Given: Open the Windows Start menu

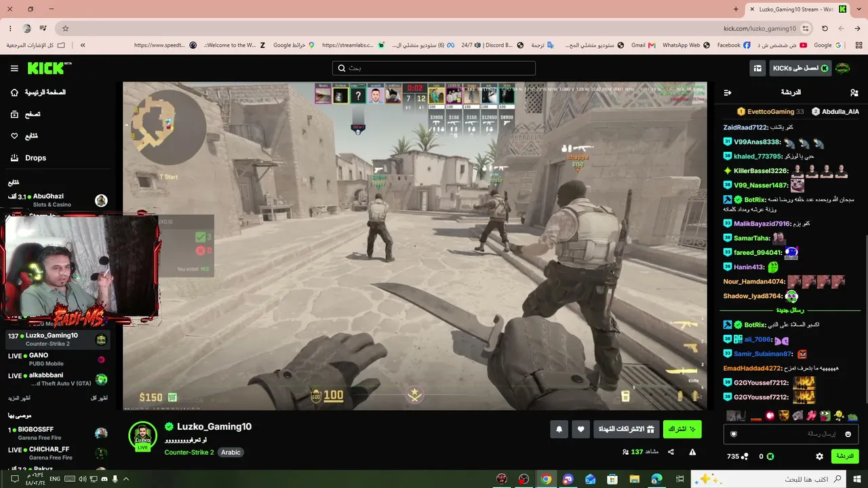Looking at the screenshot, I should (857, 479).
